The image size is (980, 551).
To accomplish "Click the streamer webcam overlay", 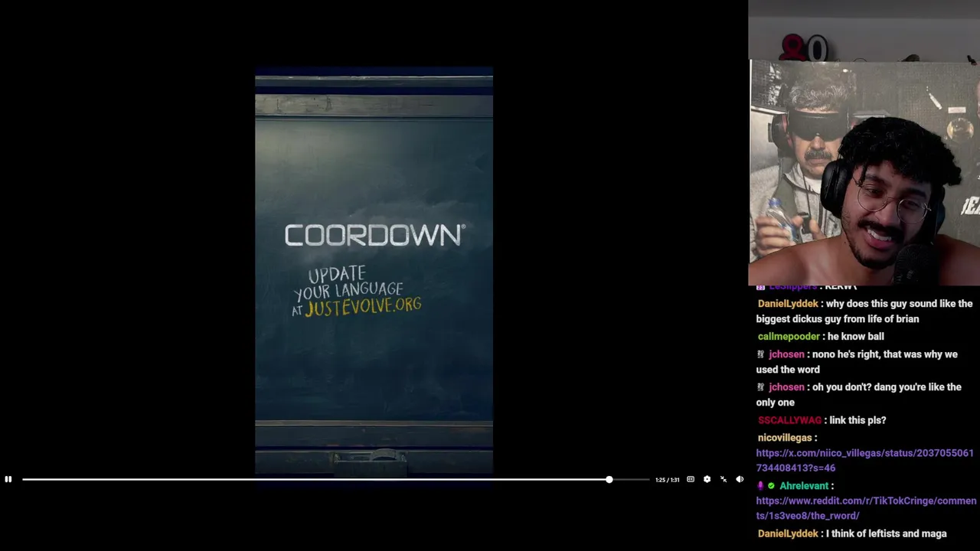I will pyautogui.click(x=864, y=142).
